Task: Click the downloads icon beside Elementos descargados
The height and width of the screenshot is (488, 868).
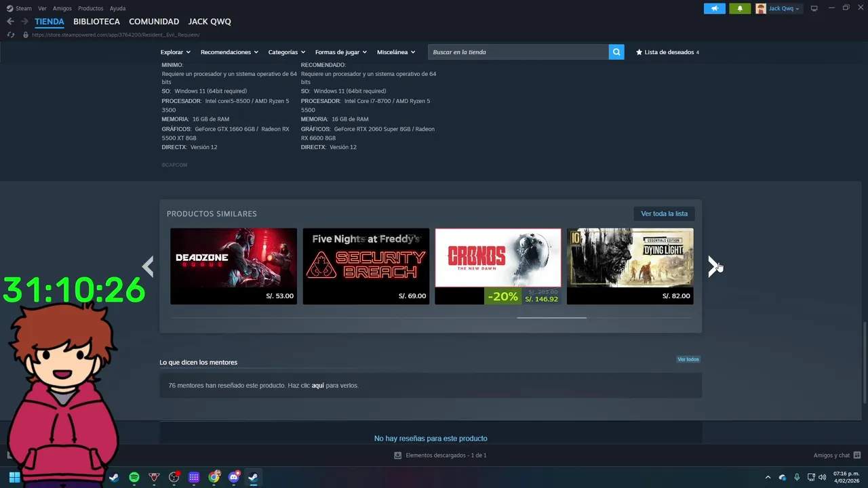Action: pos(398,455)
